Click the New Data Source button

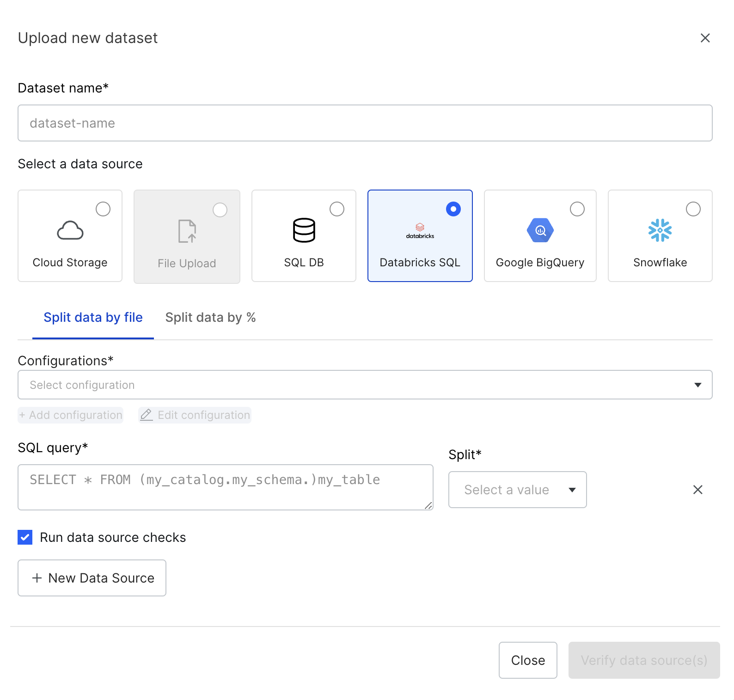pos(92,578)
